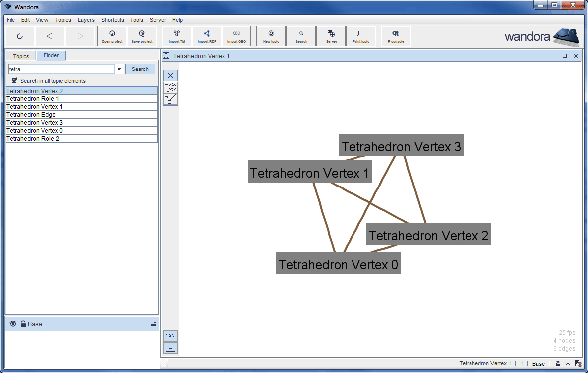Toggle visibility of the Base layer

coord(13,324)
